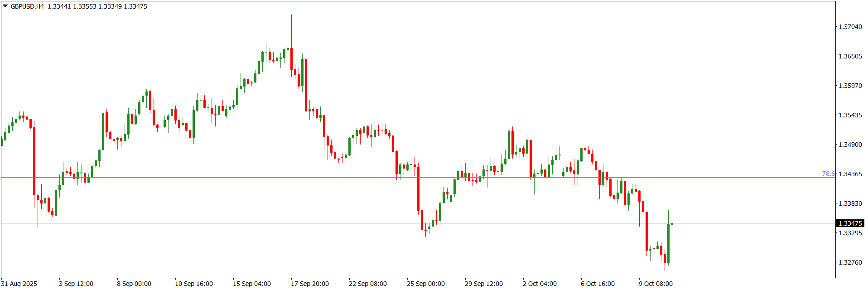Image resolution: width=868 pixels, height=290 pixels.
Task: Click the 1.34900 price axis label
Action: pyautogui.click(x=850, y=145)
